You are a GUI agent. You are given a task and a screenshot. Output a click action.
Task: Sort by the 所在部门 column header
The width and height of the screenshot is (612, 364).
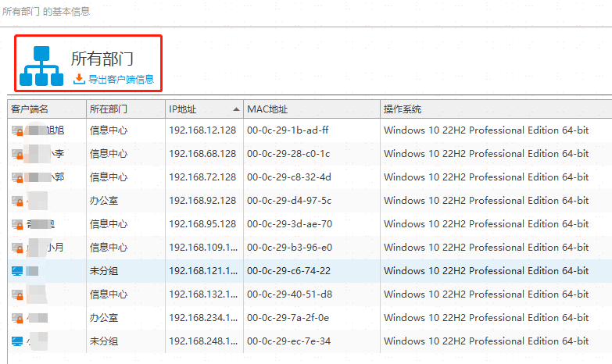click(109, 109)
